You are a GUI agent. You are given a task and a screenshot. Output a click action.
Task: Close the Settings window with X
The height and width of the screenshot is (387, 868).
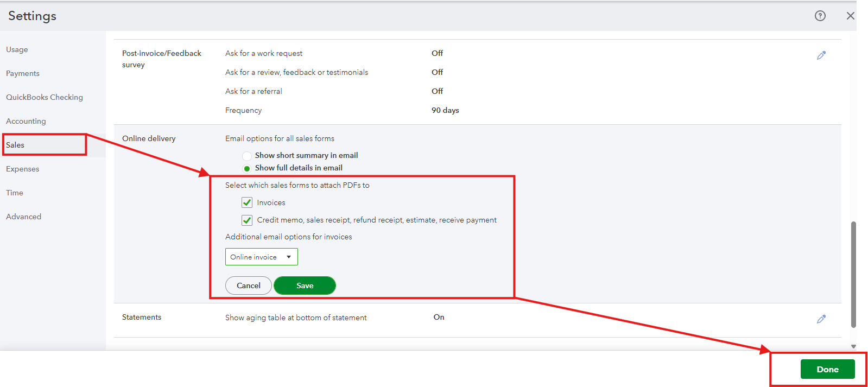tap(850, 16)
